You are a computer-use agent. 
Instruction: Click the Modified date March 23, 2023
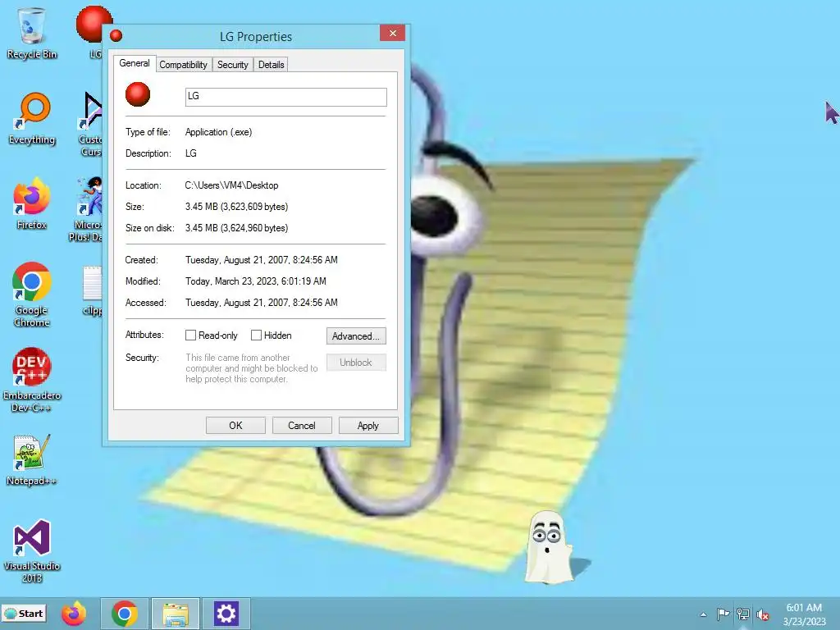click(256, 281)
